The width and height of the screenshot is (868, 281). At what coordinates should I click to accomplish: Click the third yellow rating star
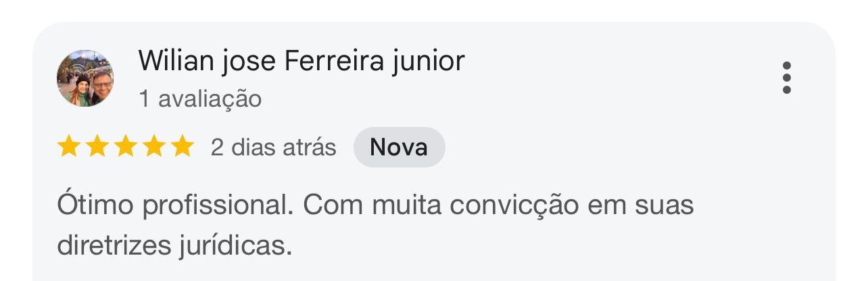125,147
